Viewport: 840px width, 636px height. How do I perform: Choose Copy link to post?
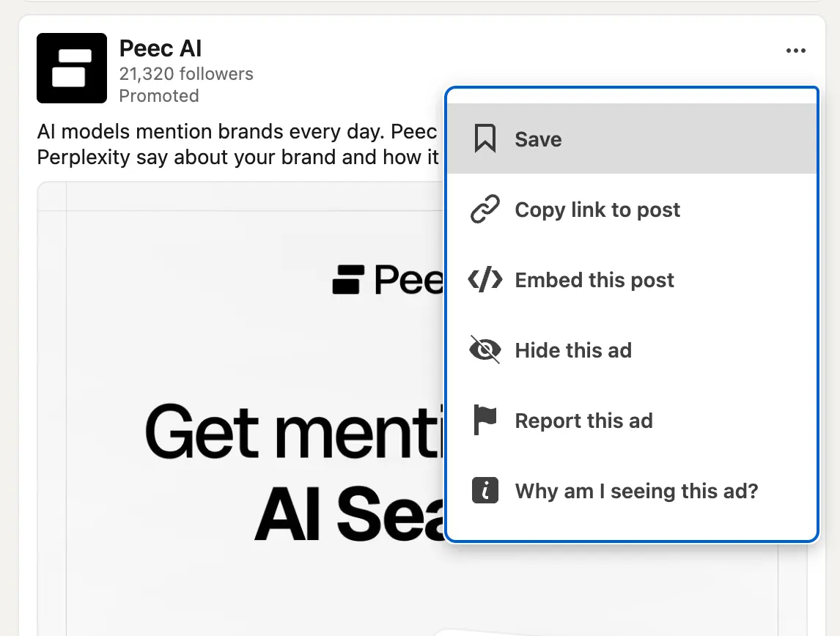597,210
